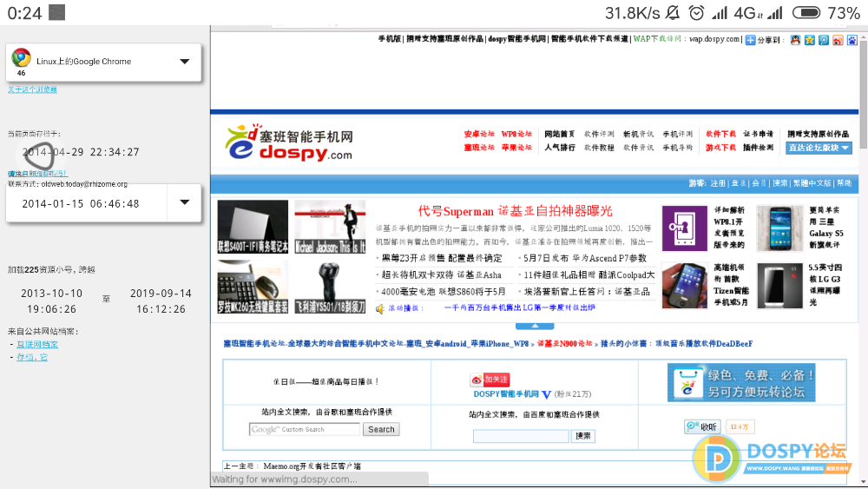Click the dospy.com site logo
Image resolution: width=868 pixels, height=489 pixels.
[x=289, y=142]
